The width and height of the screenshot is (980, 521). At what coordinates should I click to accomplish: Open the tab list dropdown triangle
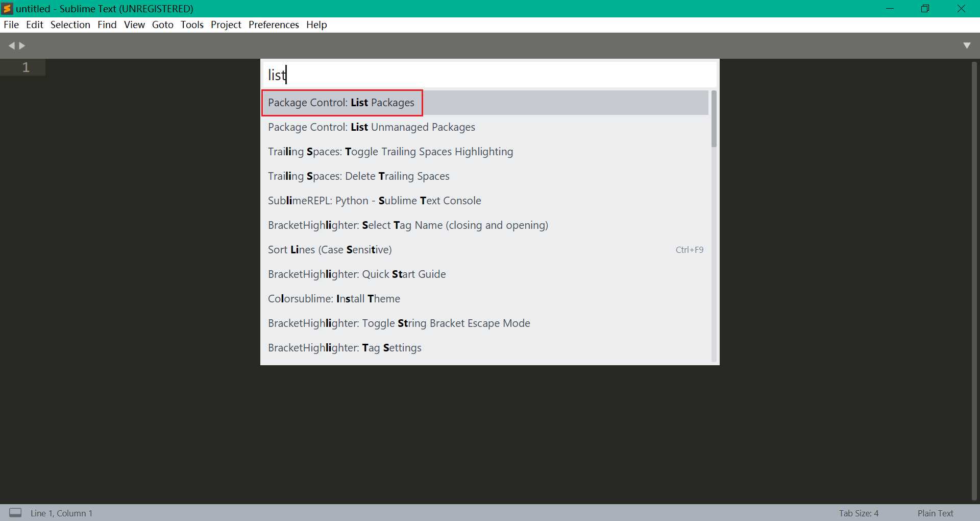pyautogui.click(x=967, y=45)
